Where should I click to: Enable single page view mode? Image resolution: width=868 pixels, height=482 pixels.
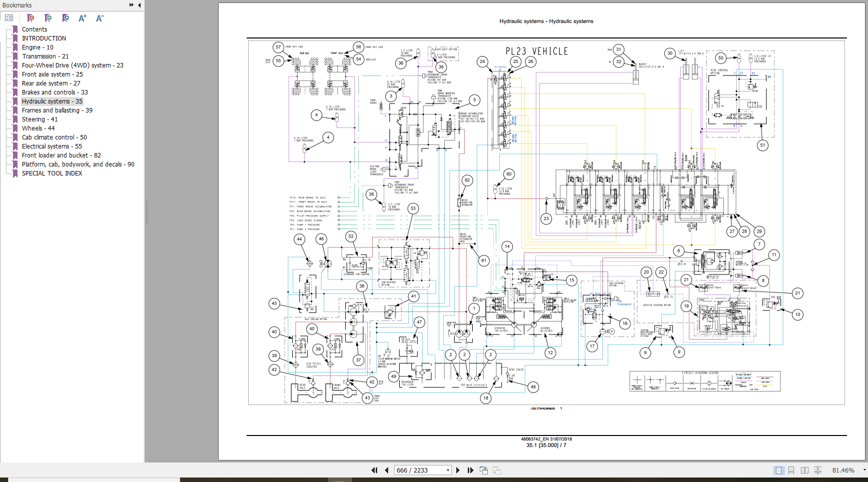click(x=778, y=470)
